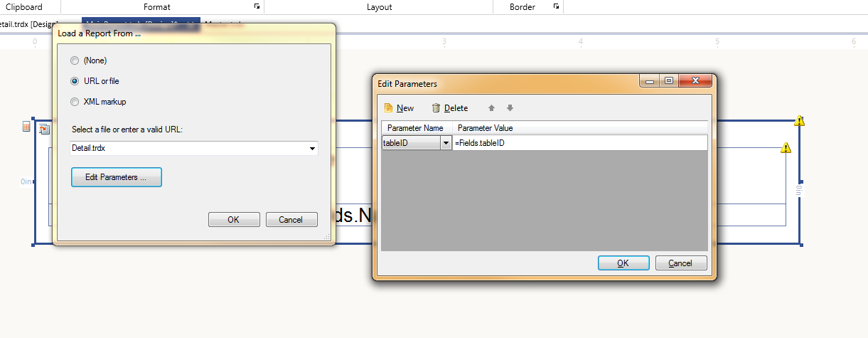
Task: Click the Clipboard ribbon group label
Action: (24, 7)
